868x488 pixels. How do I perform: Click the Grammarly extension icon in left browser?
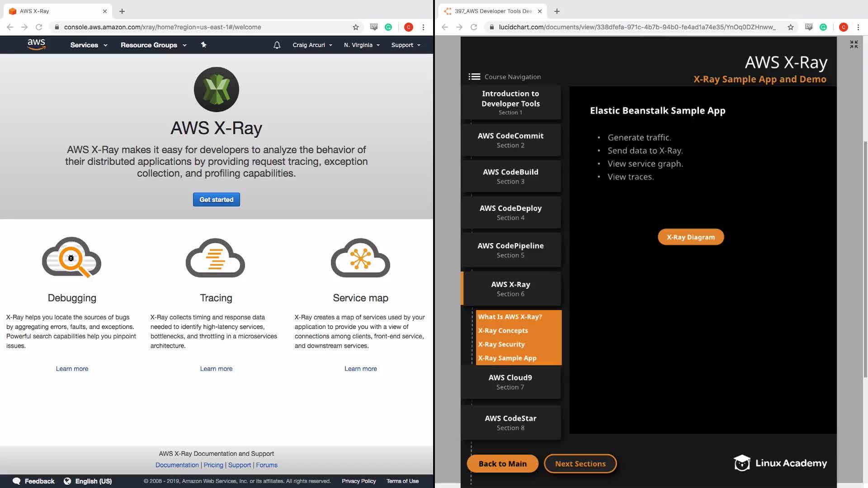pos(388,27)
